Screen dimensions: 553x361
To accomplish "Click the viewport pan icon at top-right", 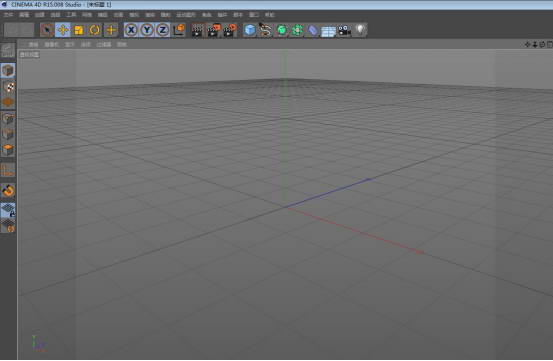I will [528, 44].
